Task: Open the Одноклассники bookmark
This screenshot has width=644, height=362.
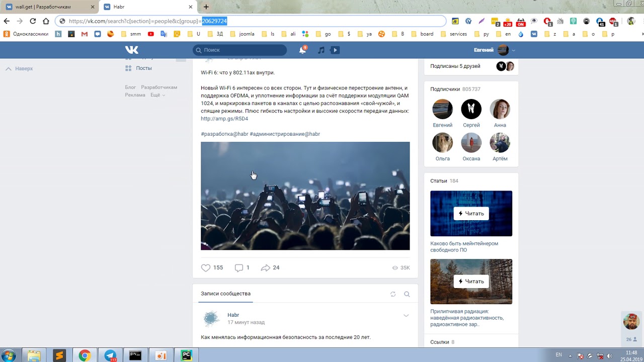Action: (x=26, y=34)
